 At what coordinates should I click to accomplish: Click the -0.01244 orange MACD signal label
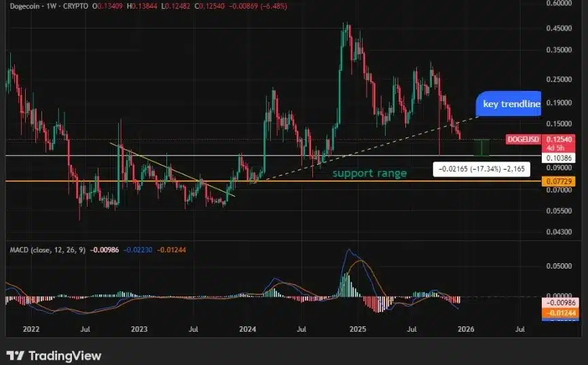pyautogui.click(x=559, y=313)
